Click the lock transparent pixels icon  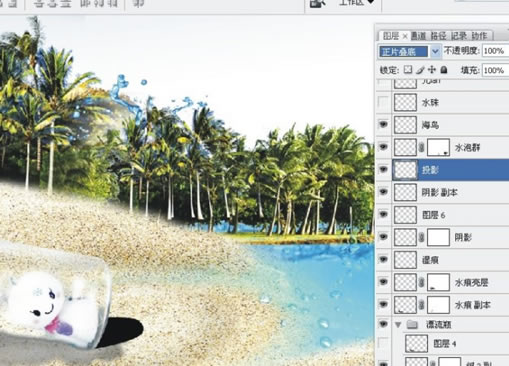[x=408, y=70]
